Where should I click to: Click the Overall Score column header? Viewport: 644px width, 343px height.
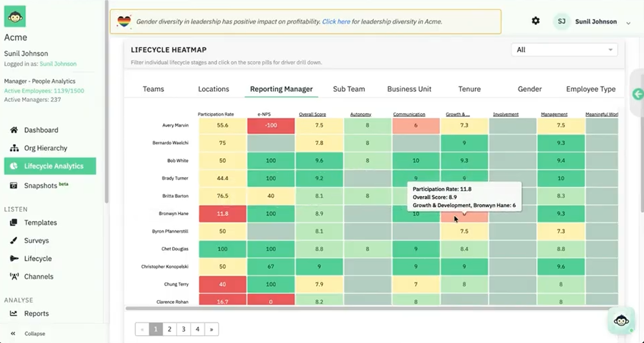point(312,114)
